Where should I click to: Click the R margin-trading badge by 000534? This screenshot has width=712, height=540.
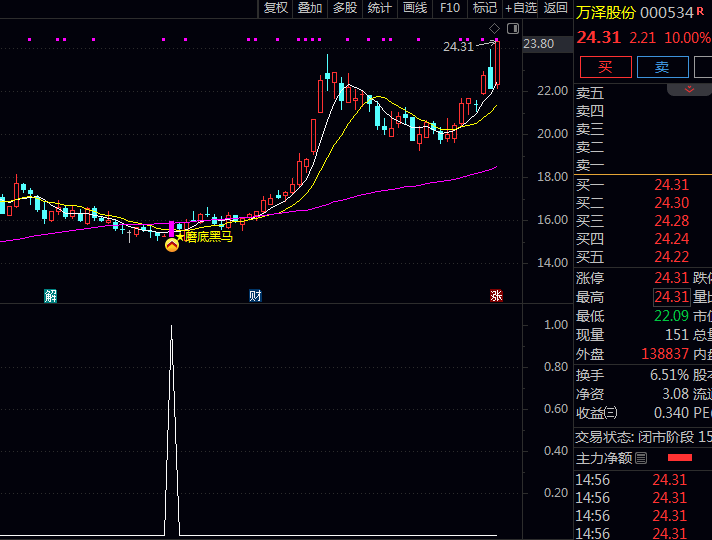click(700, 12)
